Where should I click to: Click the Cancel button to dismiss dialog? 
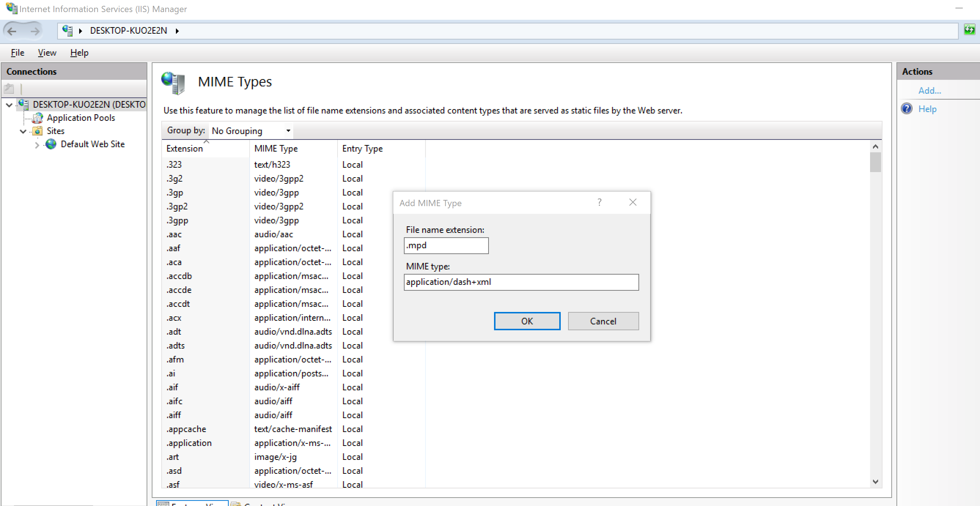[603, 321]
